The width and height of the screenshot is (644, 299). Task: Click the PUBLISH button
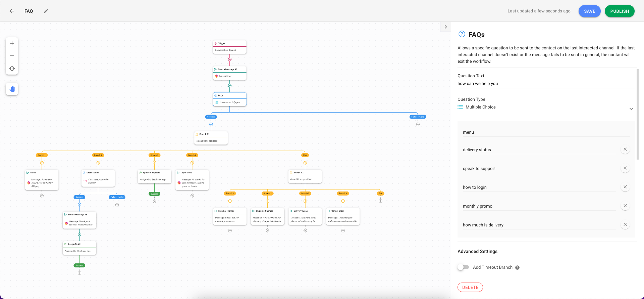pyautogui.click(x=620, y=11)
